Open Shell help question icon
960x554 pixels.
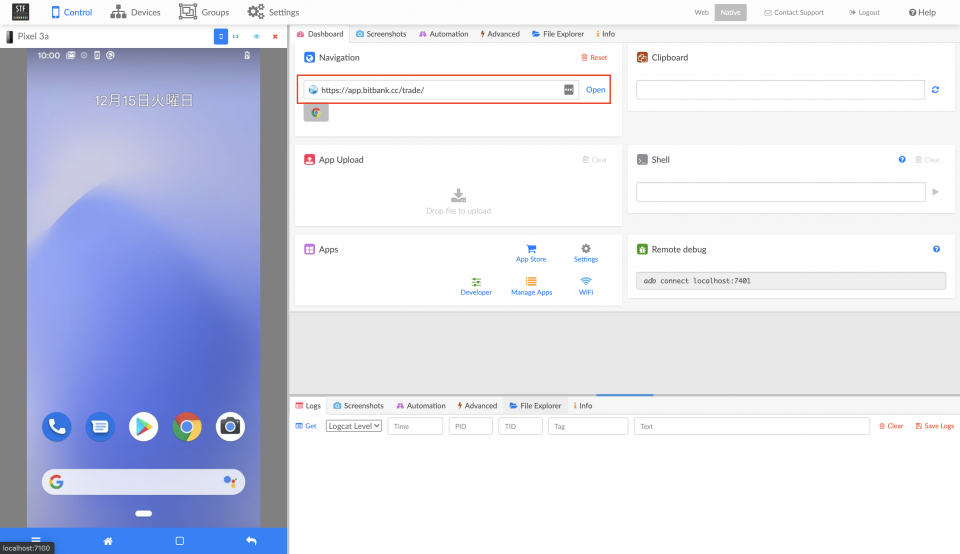[902, 160]
